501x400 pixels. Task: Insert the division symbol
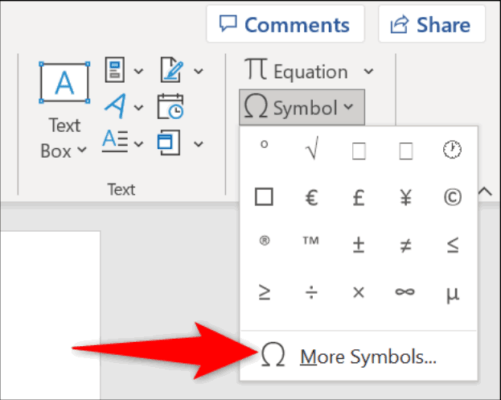(x=312, y=293)
